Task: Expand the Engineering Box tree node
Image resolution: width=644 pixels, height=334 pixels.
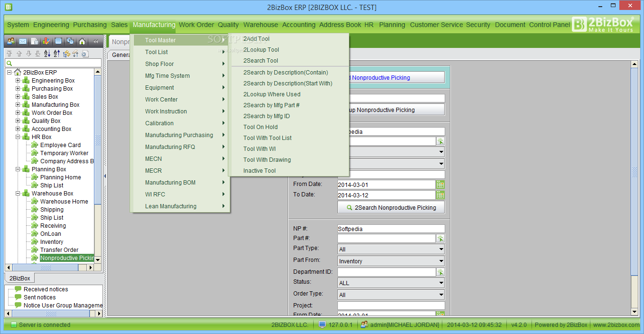Action: click(x=18, y=81)
